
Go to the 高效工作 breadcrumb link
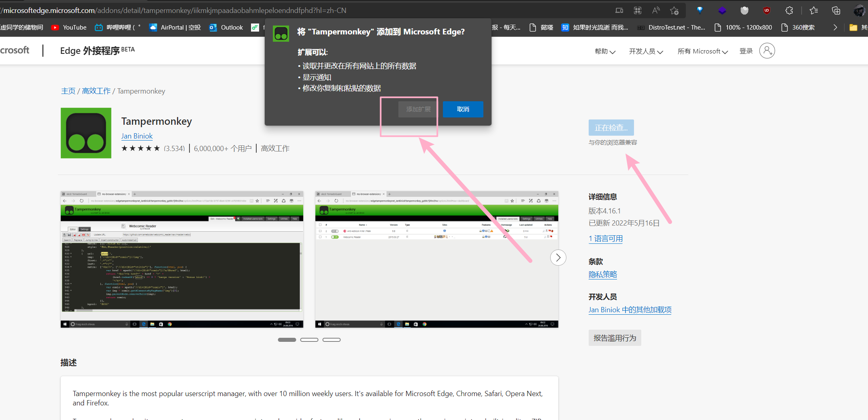coord(96,91)
